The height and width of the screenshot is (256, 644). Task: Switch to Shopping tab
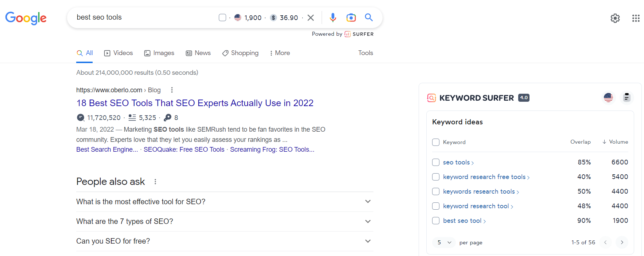coord(240,53)
